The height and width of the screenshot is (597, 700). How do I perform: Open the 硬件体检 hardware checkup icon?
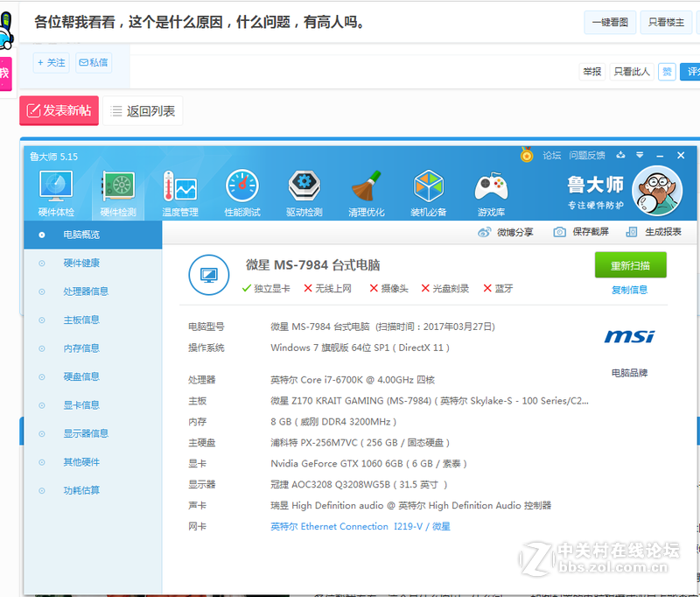[x=56, y=193]
